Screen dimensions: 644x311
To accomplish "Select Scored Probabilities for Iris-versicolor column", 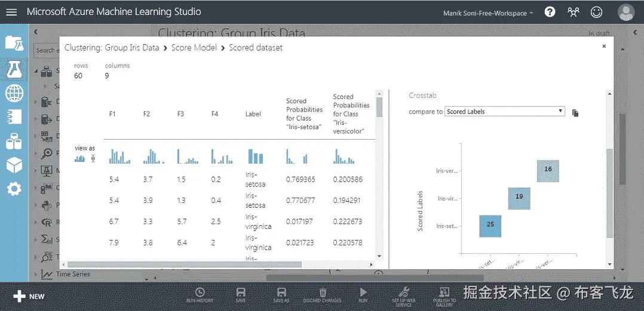I will pos(351,114).
